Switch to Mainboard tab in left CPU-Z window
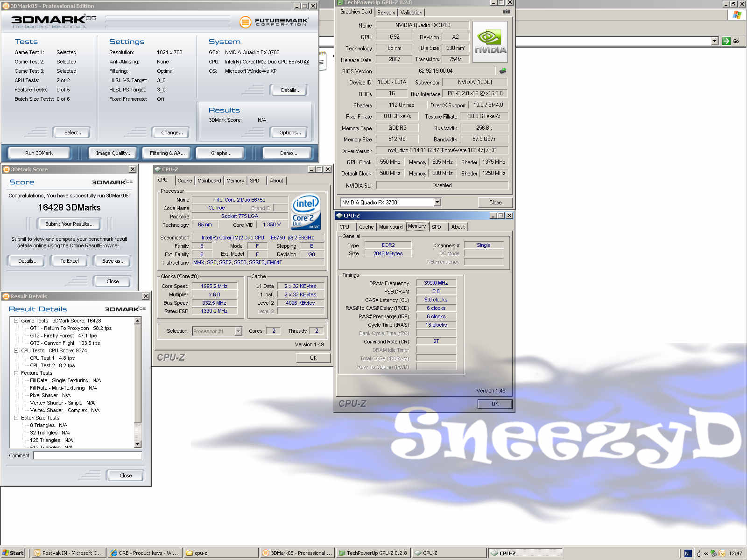This screenshot has height=560, width=747. click(x=209, y=181)
